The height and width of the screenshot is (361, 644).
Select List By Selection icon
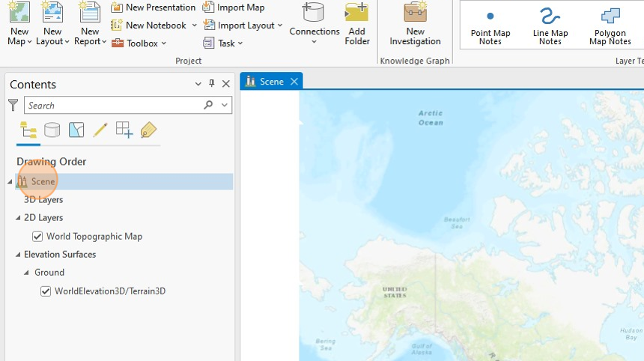(x=76, y=130)
